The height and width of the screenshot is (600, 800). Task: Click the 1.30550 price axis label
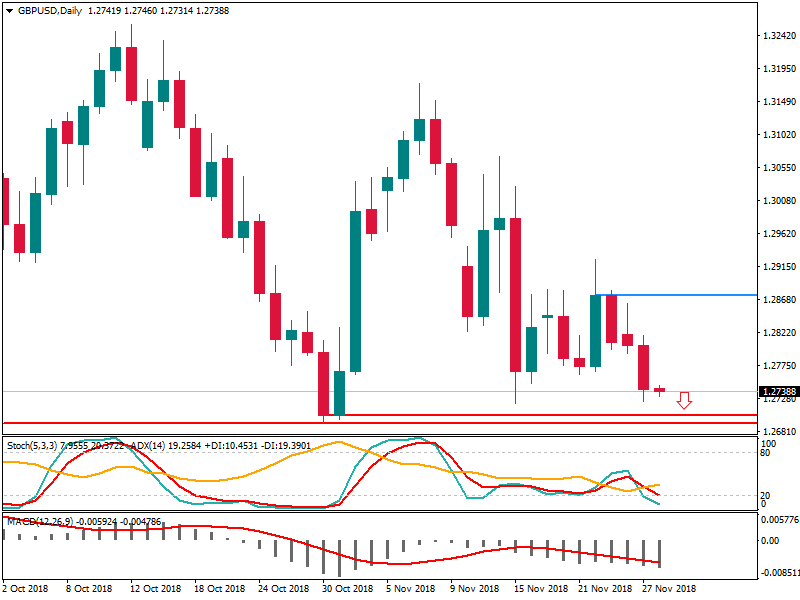tap(779, 167)
